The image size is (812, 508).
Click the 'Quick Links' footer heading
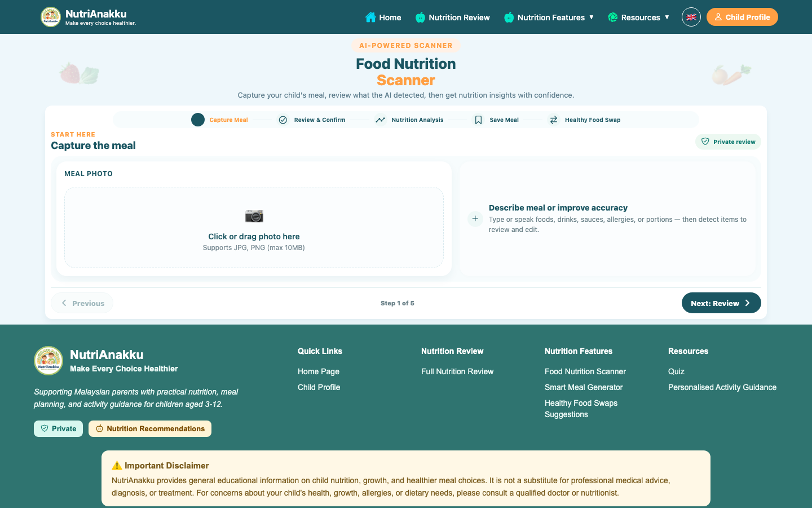pyautogui.click(x=320, y=351)
